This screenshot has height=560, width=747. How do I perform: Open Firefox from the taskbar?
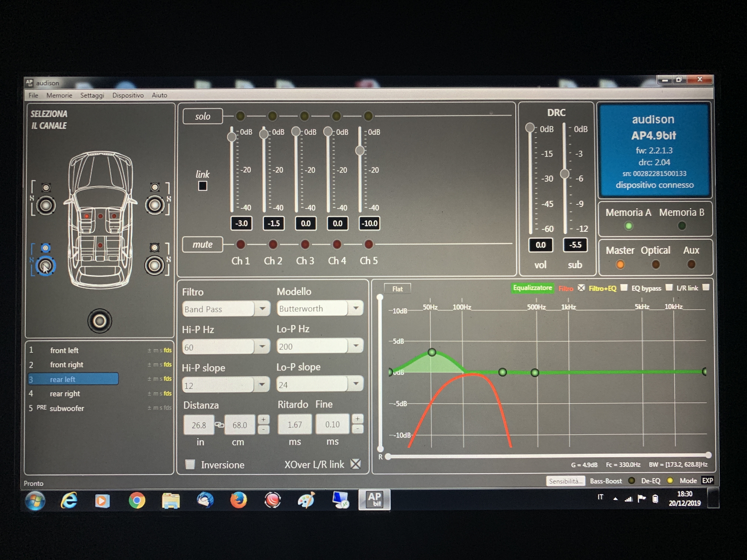[x=238, y=500]
